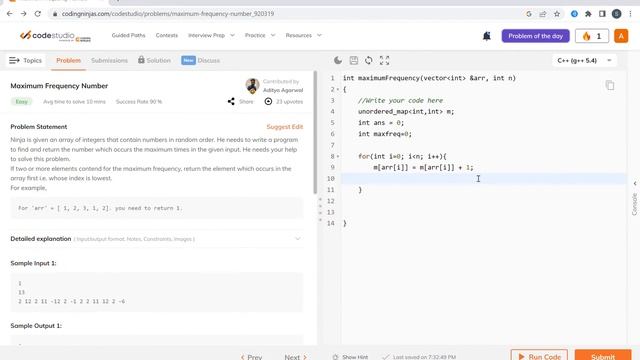Go forward with the browser forward arrow
The height and width of the screenshot is (360, 640).
click(x=24, y=13)
